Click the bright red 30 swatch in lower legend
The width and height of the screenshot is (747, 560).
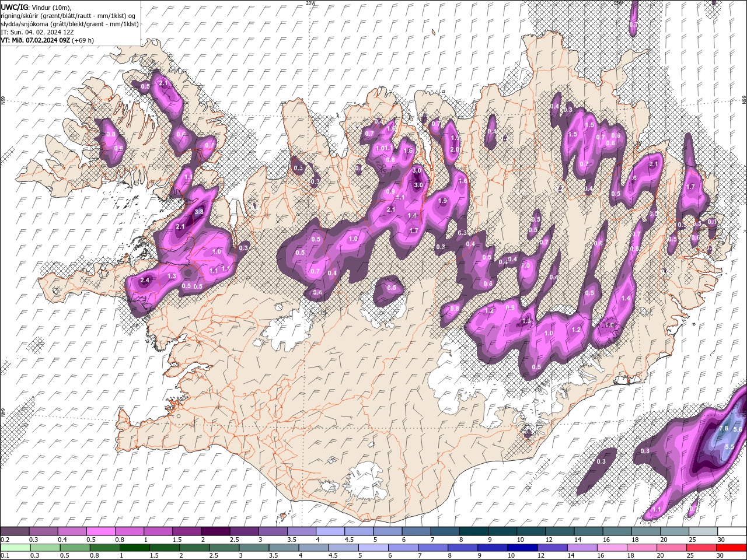[x=731, y=547]
